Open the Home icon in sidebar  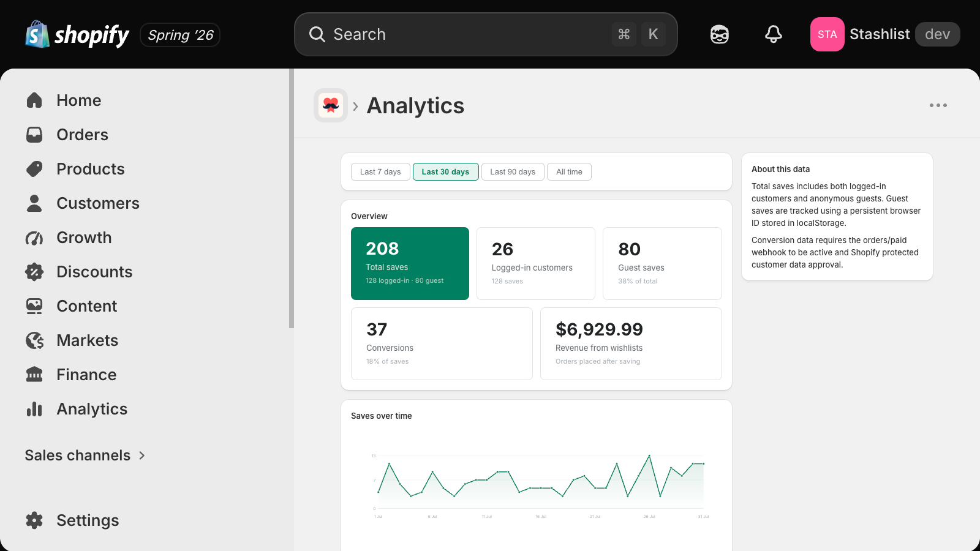coord(34,100)
